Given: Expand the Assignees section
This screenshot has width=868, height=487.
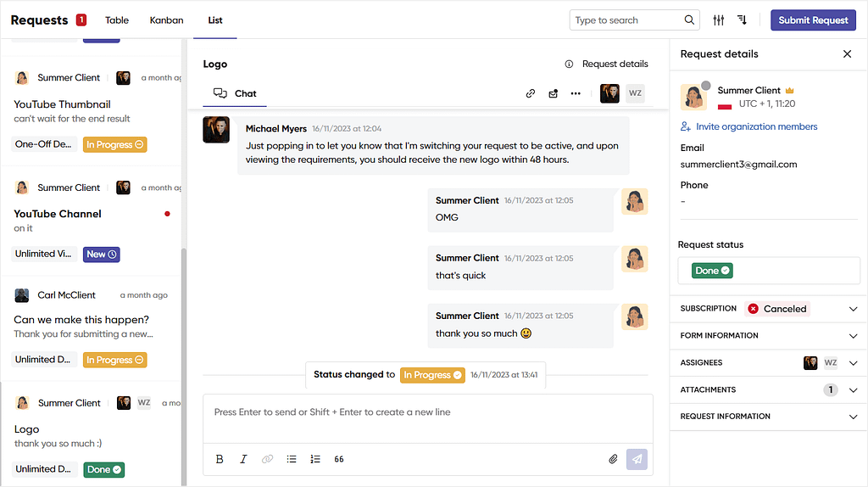Looking at the screenshot, I should point(853,363).
